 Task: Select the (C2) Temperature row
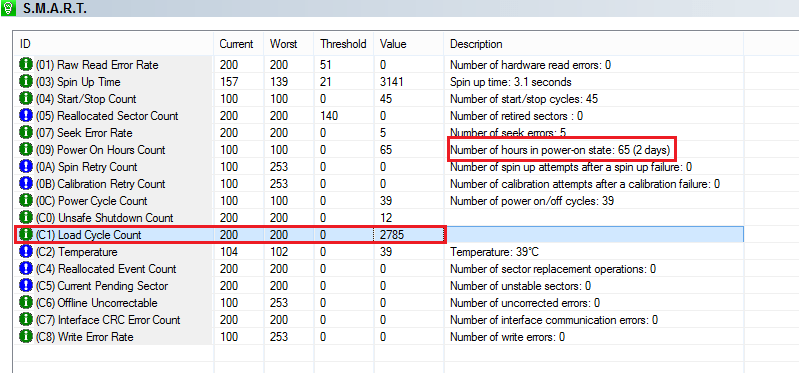pos(379,252)
